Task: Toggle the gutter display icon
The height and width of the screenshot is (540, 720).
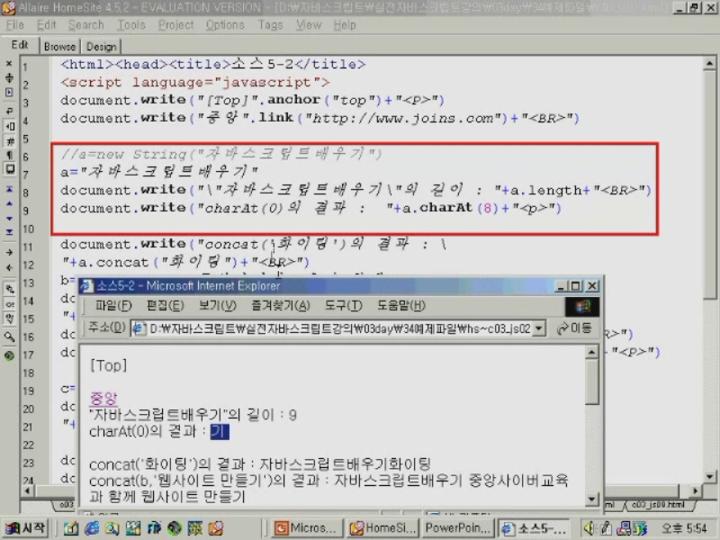Action: coord(9,126)
